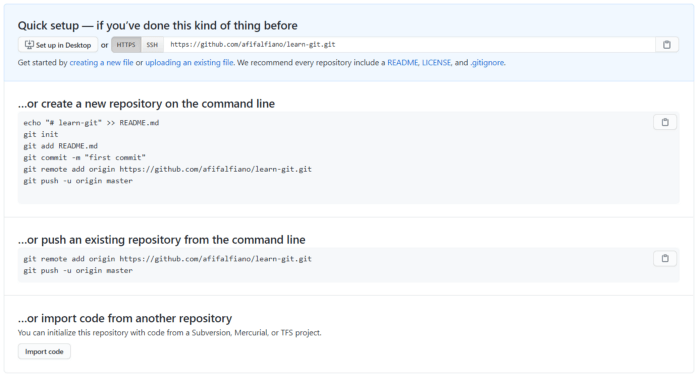
Task: Click the echo learn-git README.md command line
Action: pos(91,123)
